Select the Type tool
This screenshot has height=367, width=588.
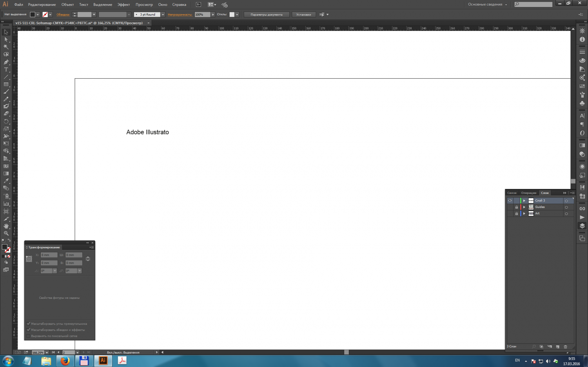6,69
